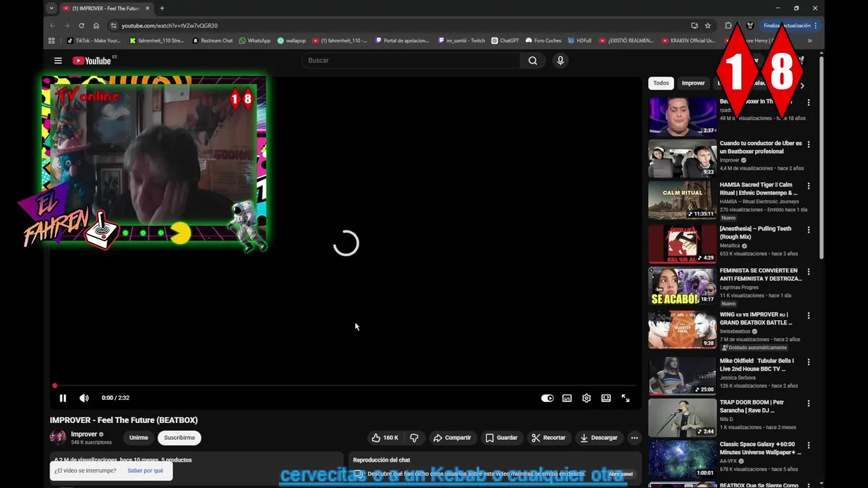The height and width of the screenshot is (488, 868).
Task: Open WhatsApp bookmark in bookmarks bar
Action: [254, 41]
